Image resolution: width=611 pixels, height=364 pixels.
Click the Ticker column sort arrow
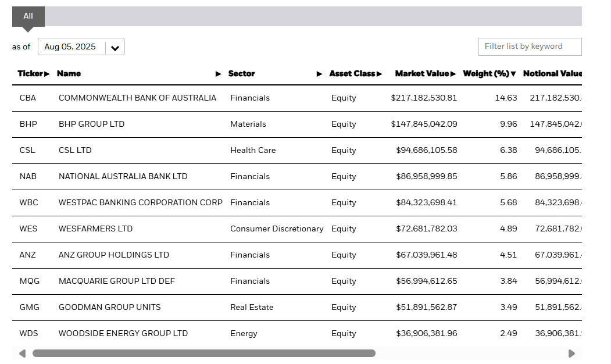coord(47,74)
